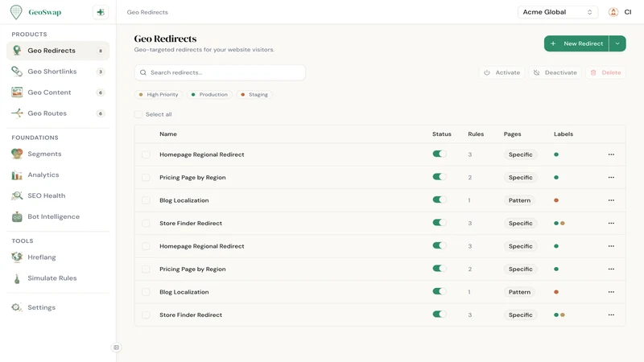Collapse the sidebar with the small panel icon
The image size is (644, 362).
coord(116,348)
